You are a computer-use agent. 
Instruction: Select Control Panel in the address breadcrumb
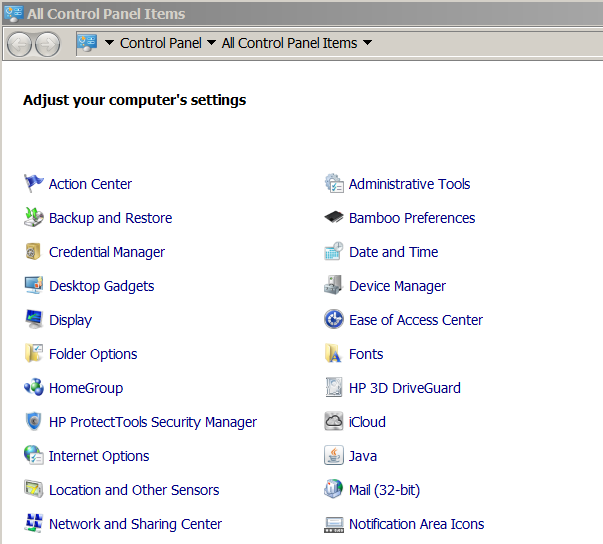tap(160, 43)
